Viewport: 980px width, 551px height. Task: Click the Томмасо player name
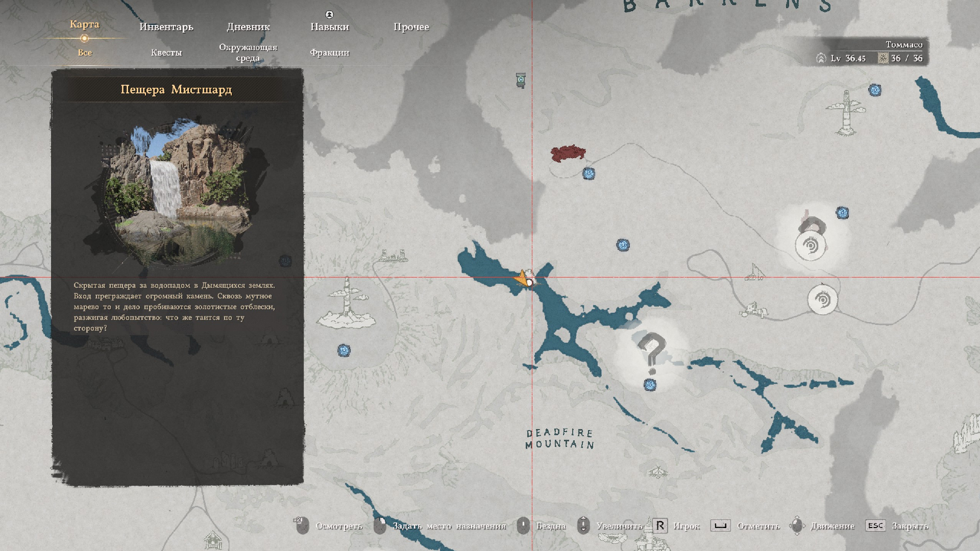904,44
